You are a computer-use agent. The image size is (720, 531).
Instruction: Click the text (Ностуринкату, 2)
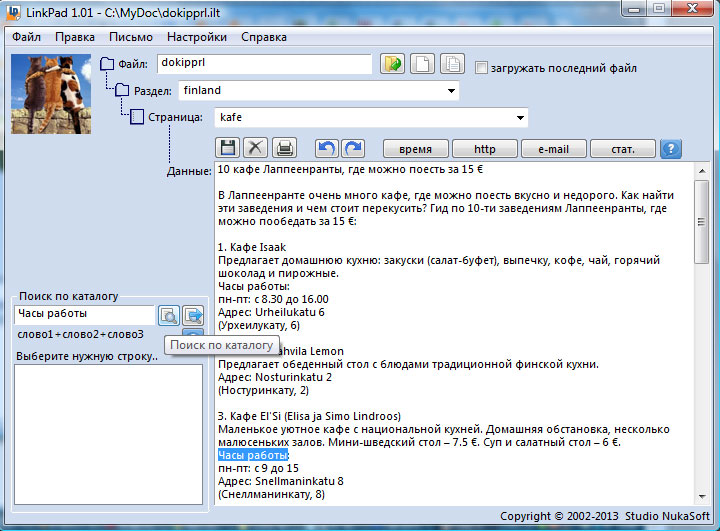click(263, 390)
